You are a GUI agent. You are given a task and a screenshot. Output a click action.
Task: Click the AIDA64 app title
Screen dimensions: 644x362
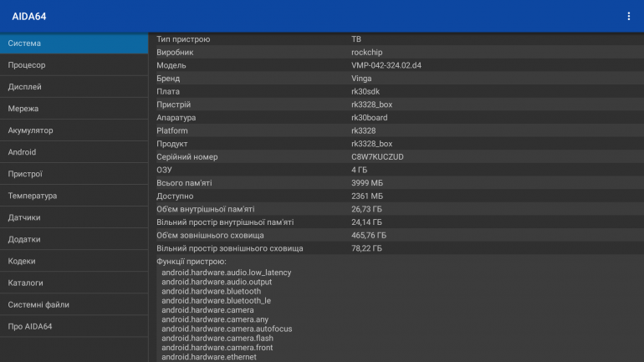point(28,16)
